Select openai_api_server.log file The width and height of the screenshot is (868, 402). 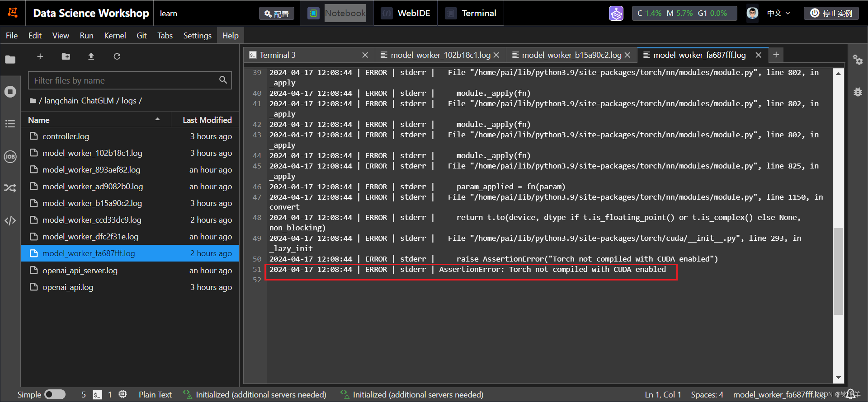coord(130,271)
